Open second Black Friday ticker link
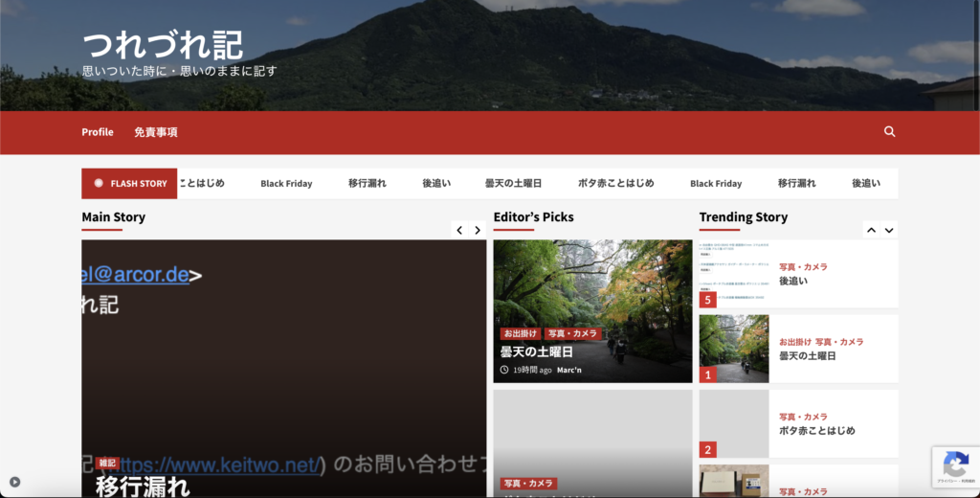The height and width of the screenshot is (498, 980). (x=716, y=183)
